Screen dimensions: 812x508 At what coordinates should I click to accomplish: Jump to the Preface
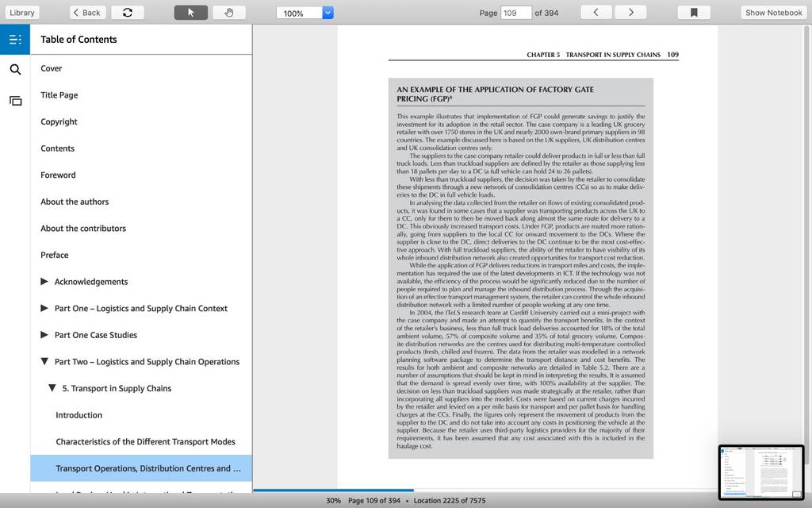[55, 255]
